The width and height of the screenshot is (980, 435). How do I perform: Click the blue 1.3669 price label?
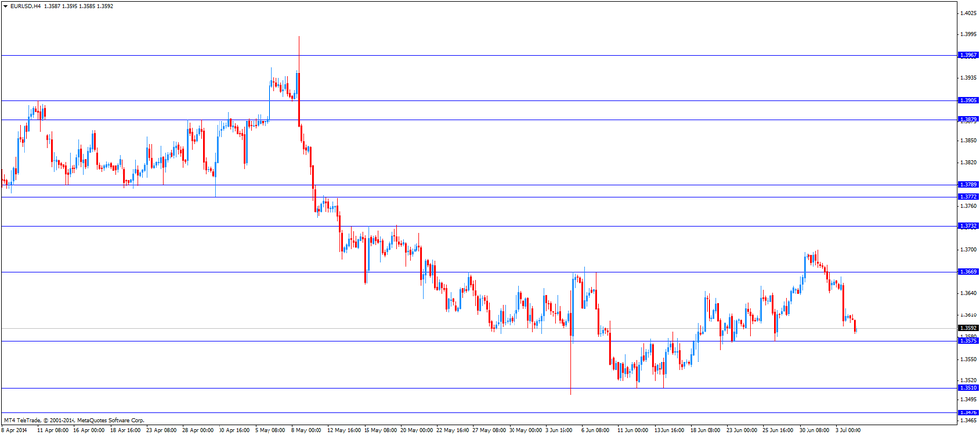coord(967,272)
